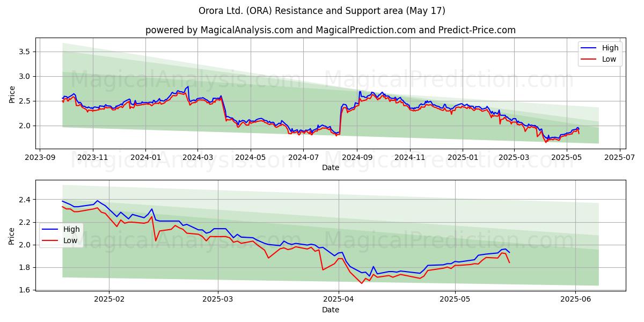
Task: Click the 2023-11 x-axis label
Action: pyautogui.click(x=93, y=158)
